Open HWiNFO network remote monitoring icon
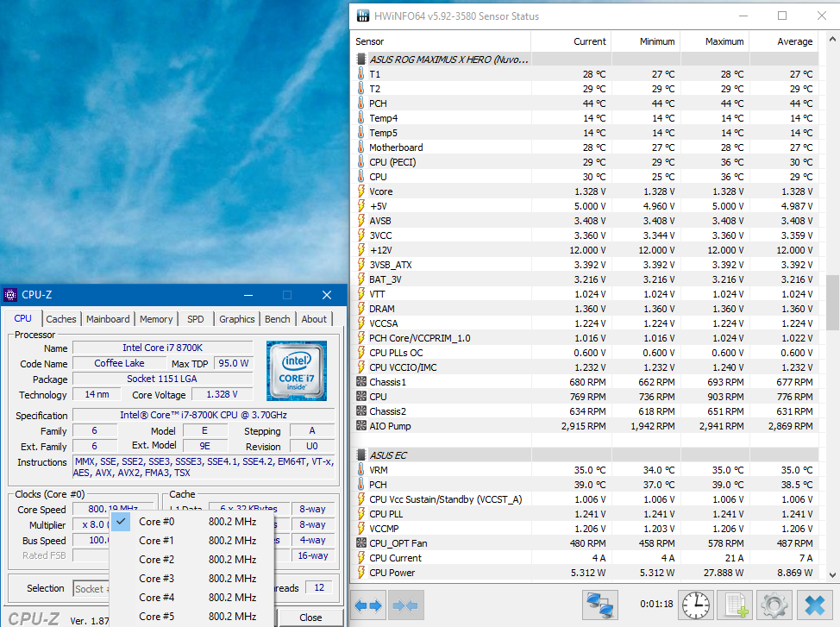Image resolution: width=840 pixels, height=627 pixels. 600,605
